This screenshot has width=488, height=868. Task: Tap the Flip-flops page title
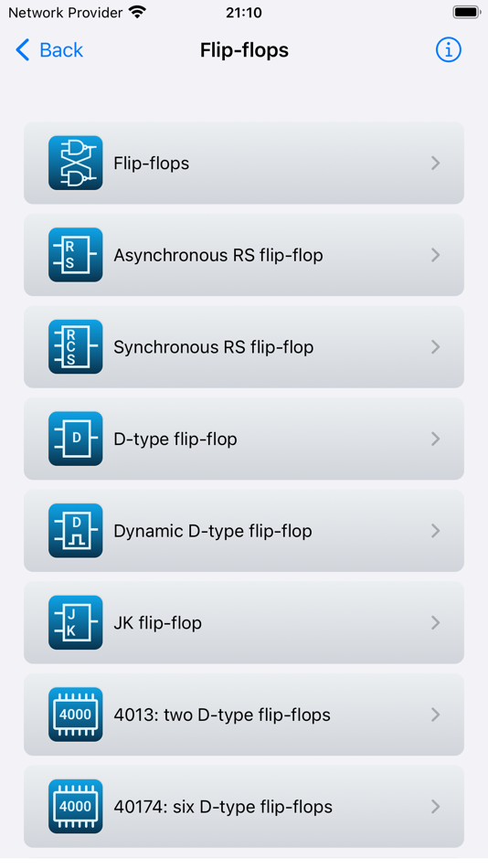(244, 50)
